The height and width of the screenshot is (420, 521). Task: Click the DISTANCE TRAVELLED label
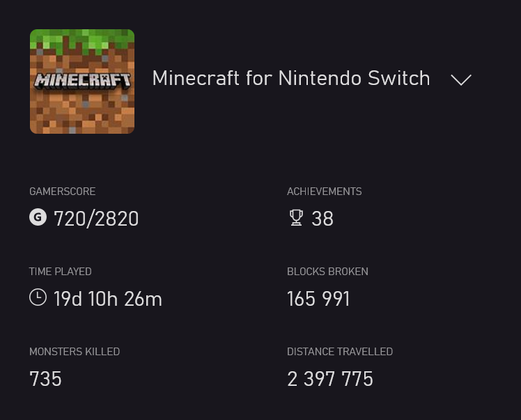340,352
